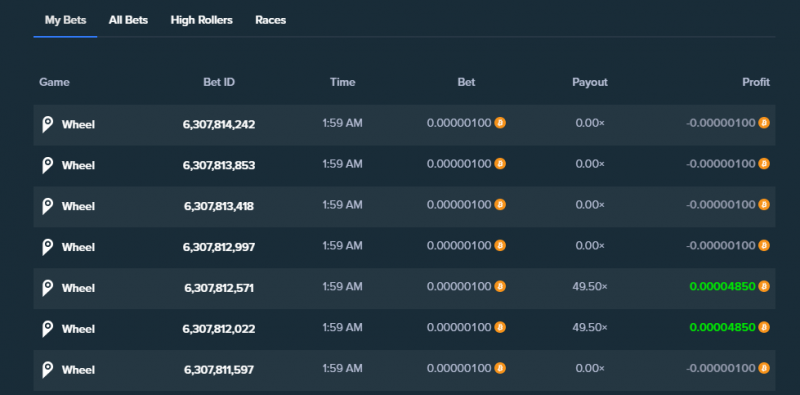Click Bitcoin icon in Profit column of row 6,307,814,242
Image resolution: width=800 pixels, height=395 pixels.
pos(764,123)
